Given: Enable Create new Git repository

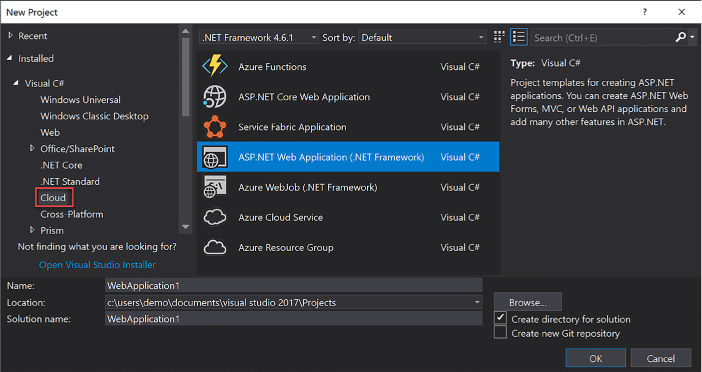Looking at the screenshot, I should point(500,333).
